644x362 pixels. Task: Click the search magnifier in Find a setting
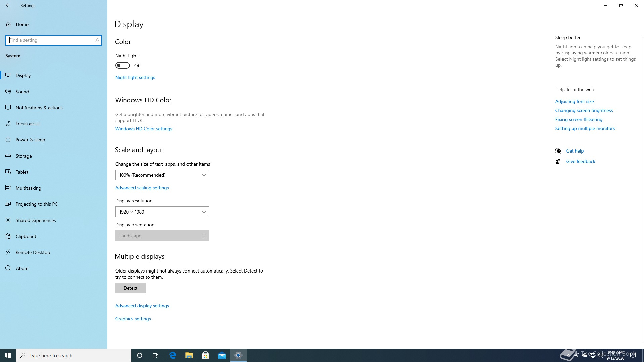coord(97,40)
